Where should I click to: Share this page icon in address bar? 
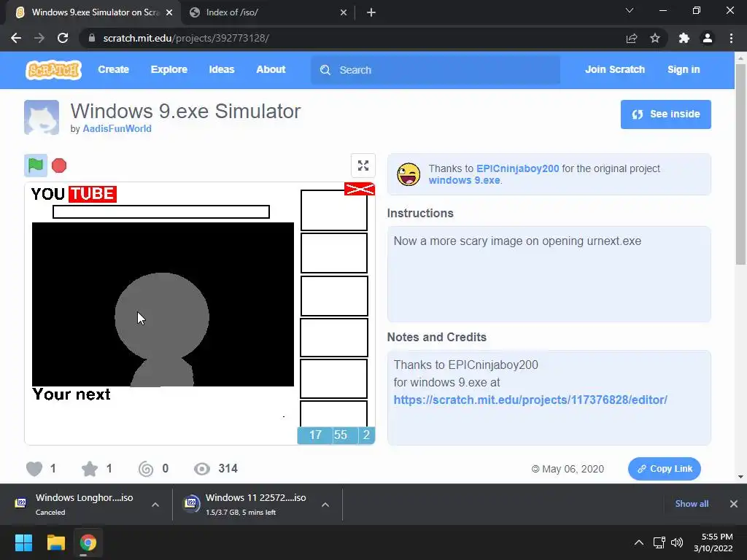632,38
